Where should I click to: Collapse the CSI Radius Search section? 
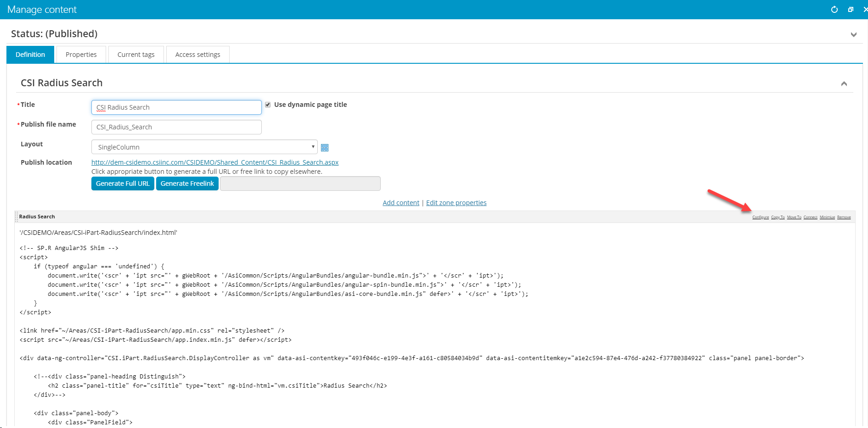point(844,83)
